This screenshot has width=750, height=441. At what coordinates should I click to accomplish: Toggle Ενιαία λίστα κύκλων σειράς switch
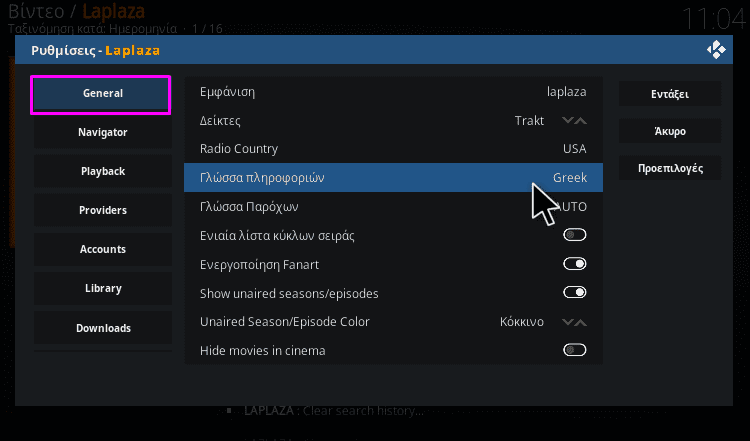pyautogui.click(x=574, y=235)
